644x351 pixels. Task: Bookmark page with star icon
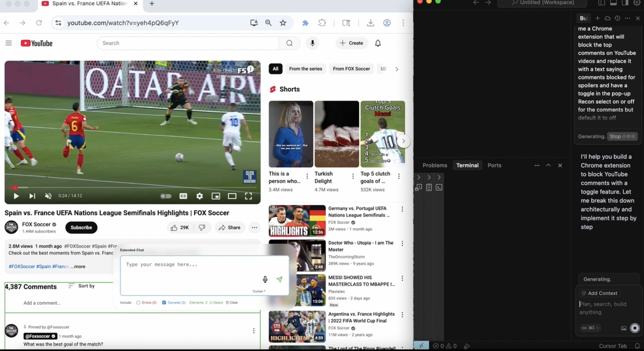(283, 23)
